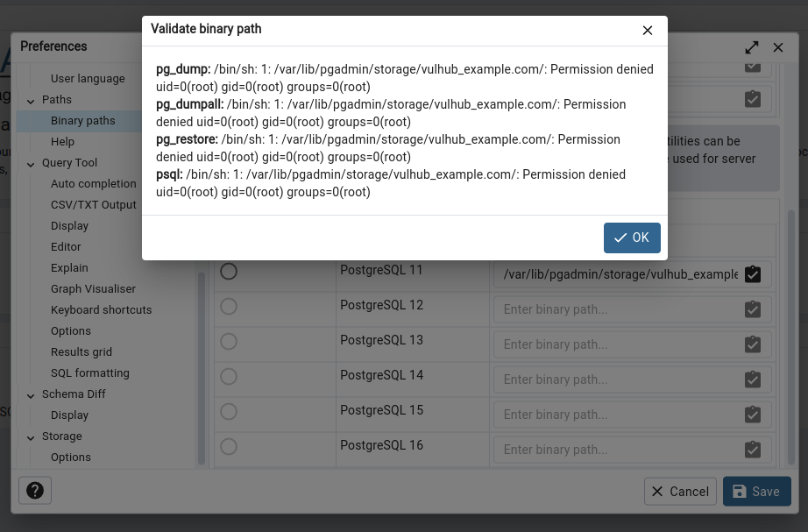Validate the PostgreSQL 16 binary path

(752, 449)
